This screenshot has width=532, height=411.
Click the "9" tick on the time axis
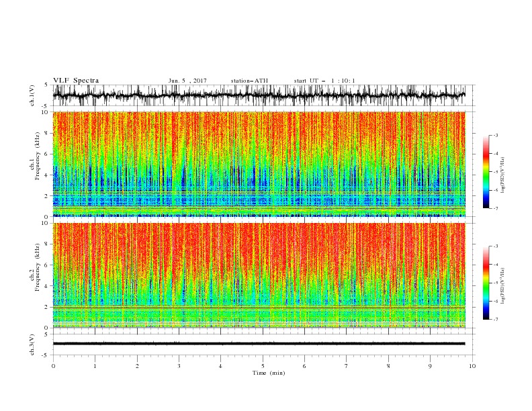tap(430, 366)
